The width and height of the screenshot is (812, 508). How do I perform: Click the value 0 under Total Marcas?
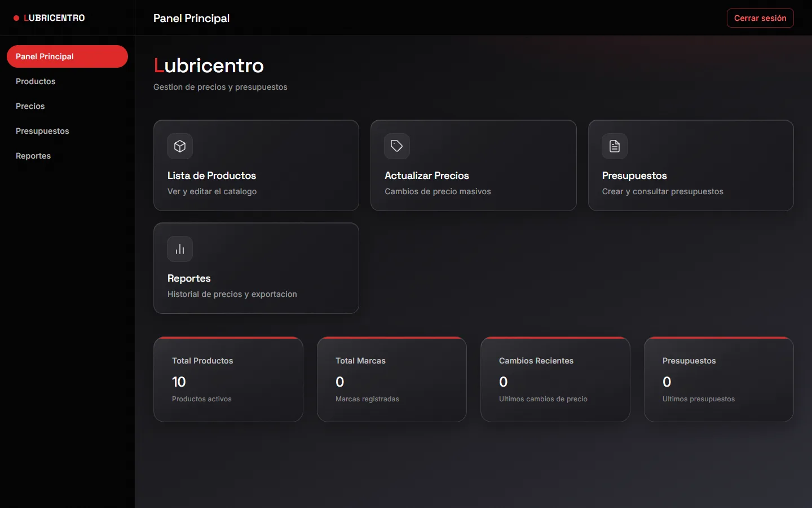[x=339, y=382]
